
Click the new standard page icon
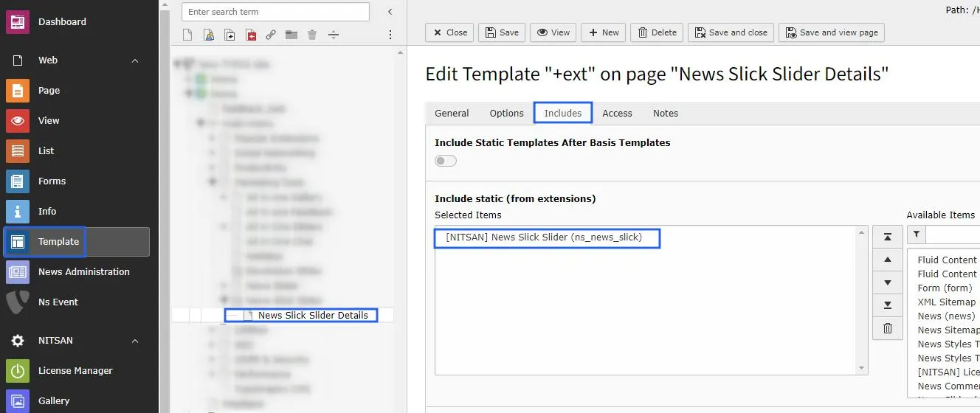(188, 35)
